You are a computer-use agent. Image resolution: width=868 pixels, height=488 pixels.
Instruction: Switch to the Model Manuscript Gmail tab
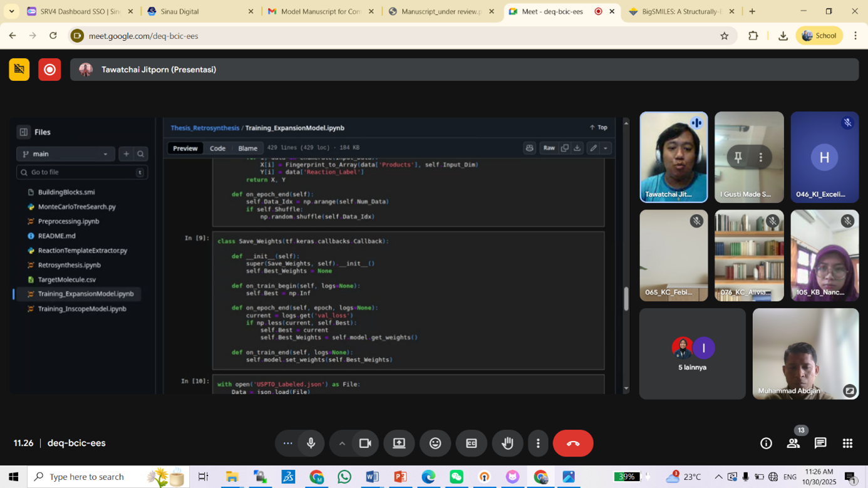pos(319,11)
